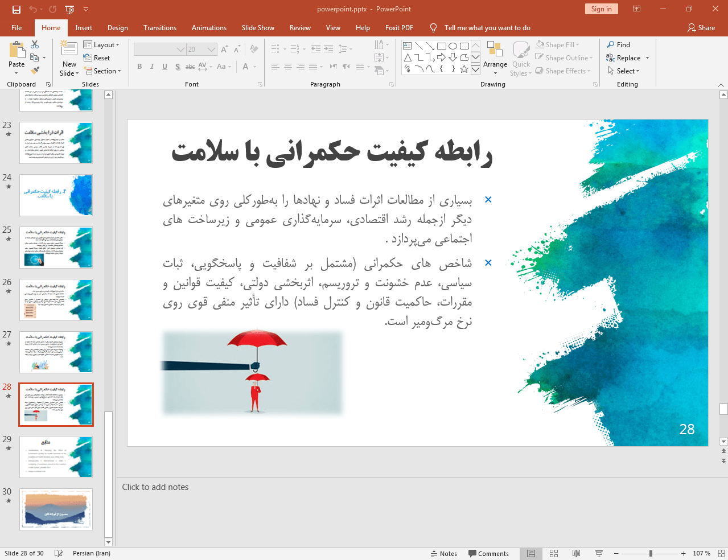This screenshot has width=728, height=560.
Task: Click the zoom slider handle
Action: (651, 553)
